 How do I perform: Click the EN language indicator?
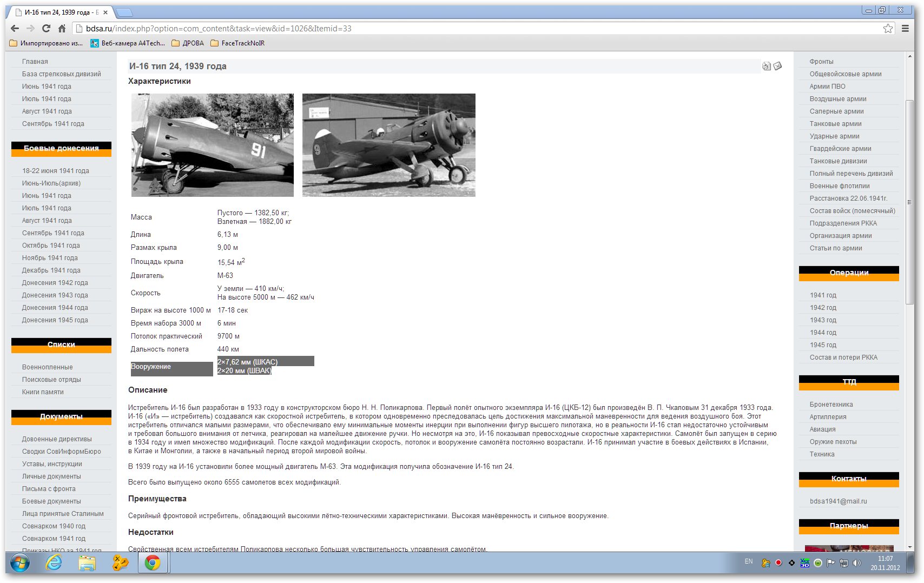749,562
